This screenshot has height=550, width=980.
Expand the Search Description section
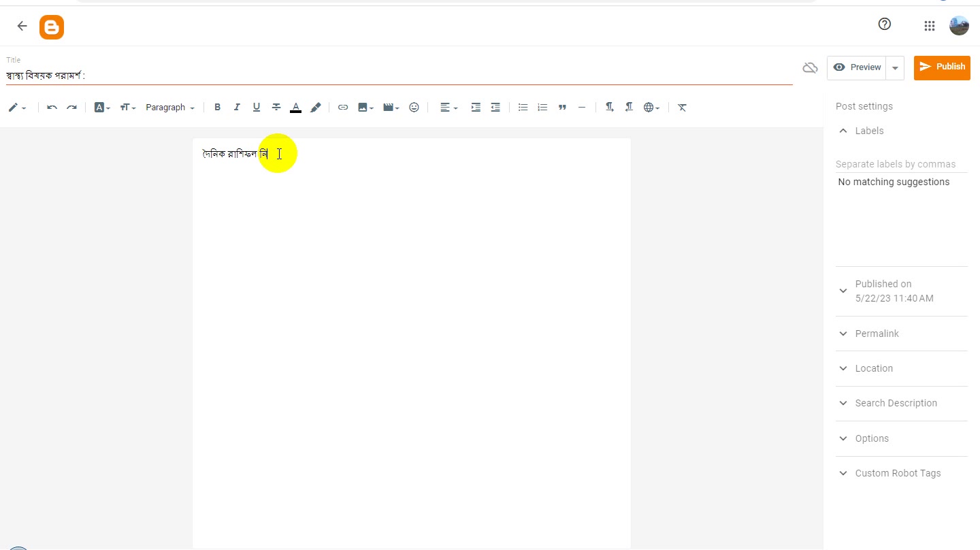(901, 403)
